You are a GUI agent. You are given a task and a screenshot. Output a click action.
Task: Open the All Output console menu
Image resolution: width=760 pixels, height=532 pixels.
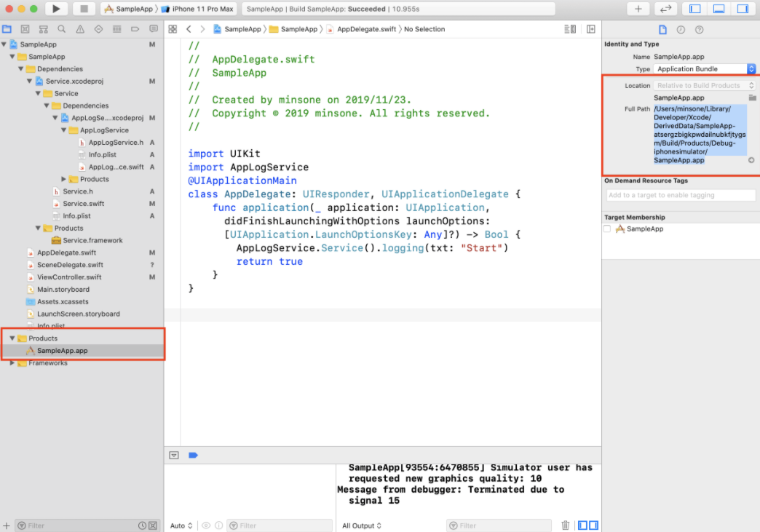coord(362,525)
